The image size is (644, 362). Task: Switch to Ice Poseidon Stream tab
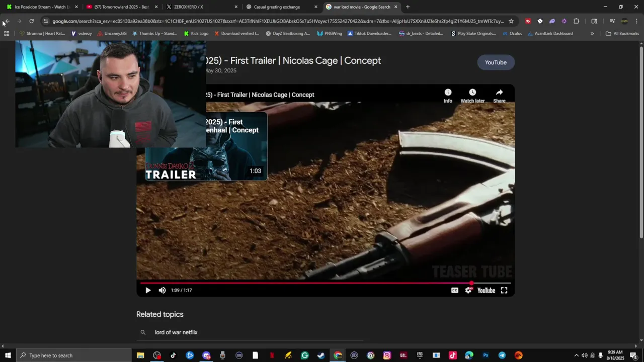tap(42, 7)
